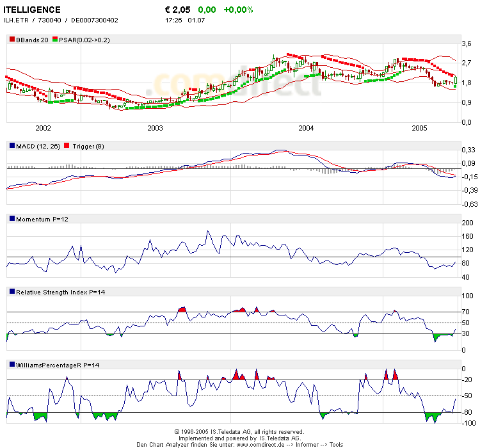Click the 2002 year label on the time axis
480x448 pixels.
[44, 128]
